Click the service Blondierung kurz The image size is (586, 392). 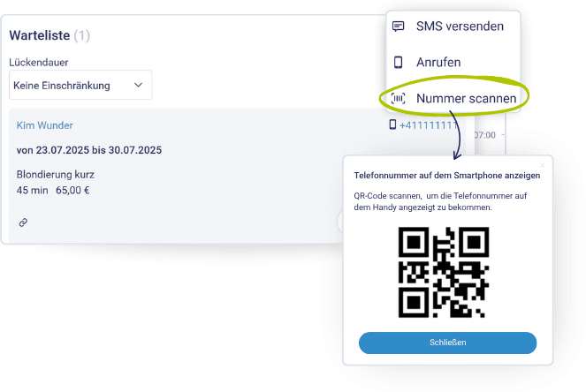(56, 174)
